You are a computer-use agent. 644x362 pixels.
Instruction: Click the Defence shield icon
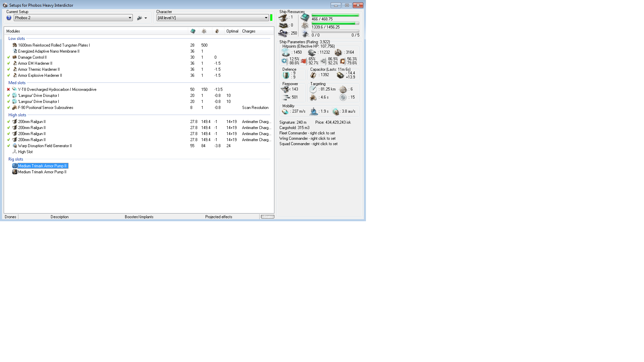point(286,75)
